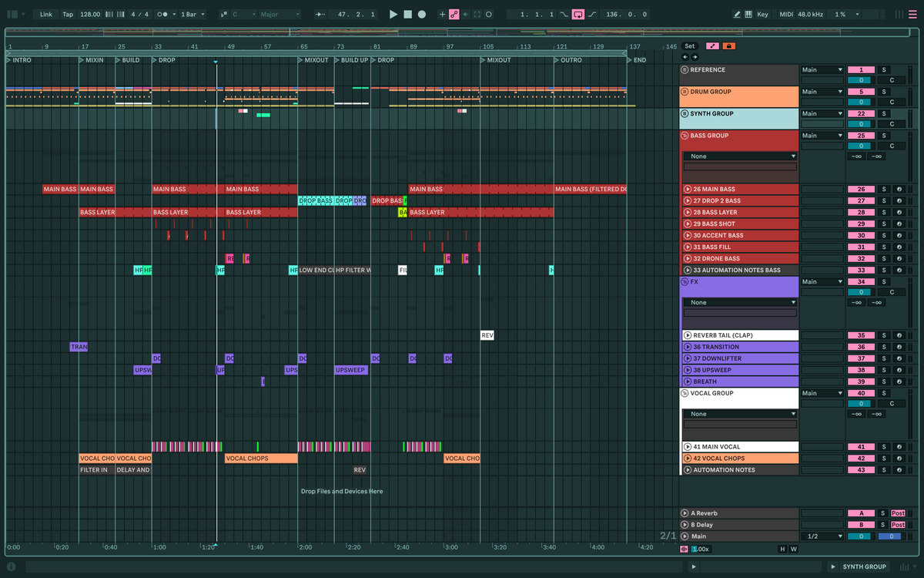Activate the Follow arrow icon
The image size is (924, 578).
(465, 14)
